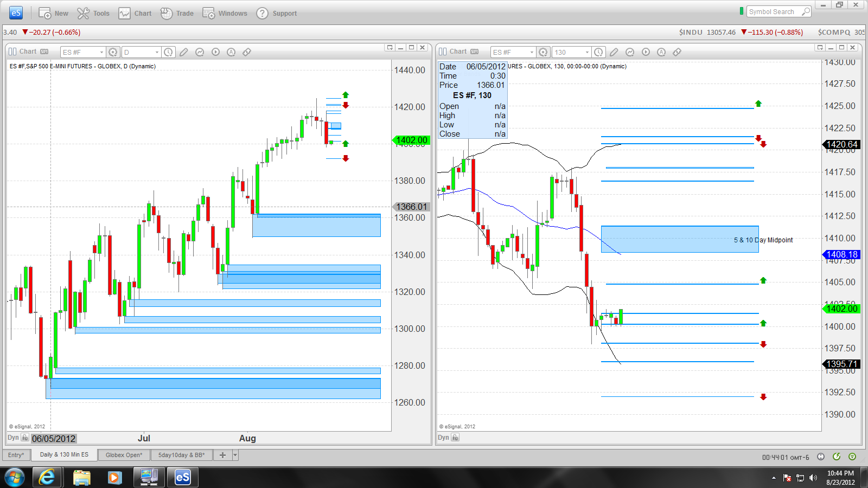Click the 1402.00 price label on the daily chart
The width and height of the screenshot is (868, 488).
click(412, 140)
